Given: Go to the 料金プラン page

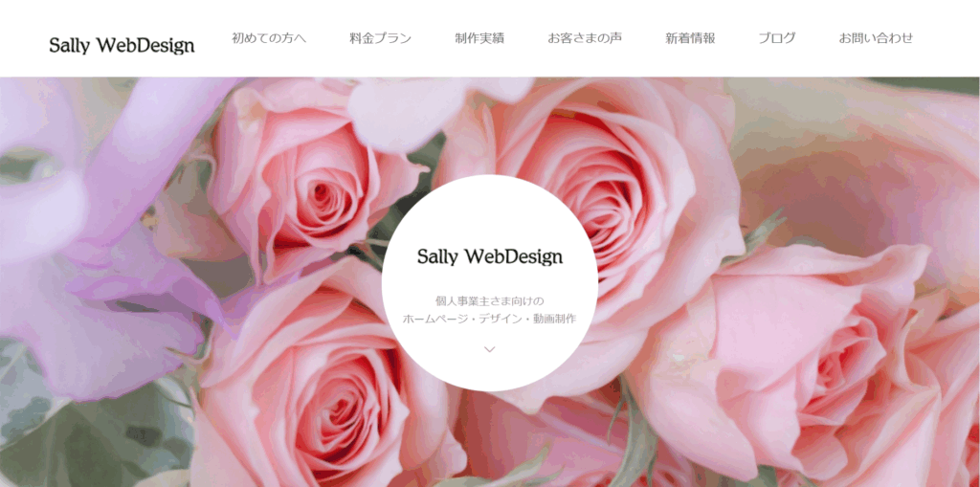Looking at the screenshot, I should tap(380, 38).
